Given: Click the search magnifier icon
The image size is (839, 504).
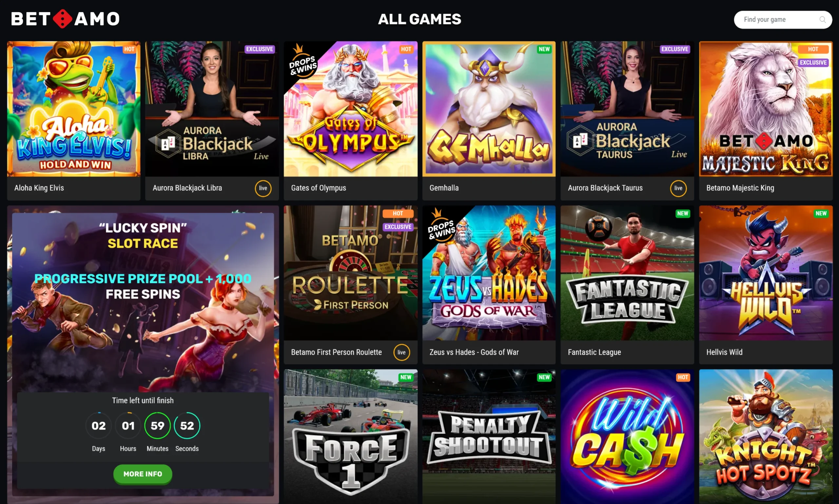Looking at the screenshot, I should pyautogui.click(x=822, y=20).
